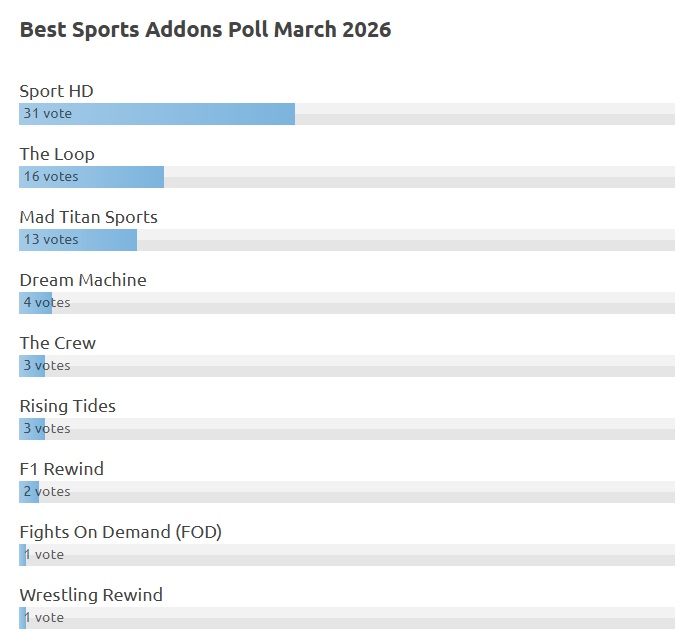Click the Best Sports Addons Poll heading
The width and height of the screenshot is (681, 643).
pos(205,30)
